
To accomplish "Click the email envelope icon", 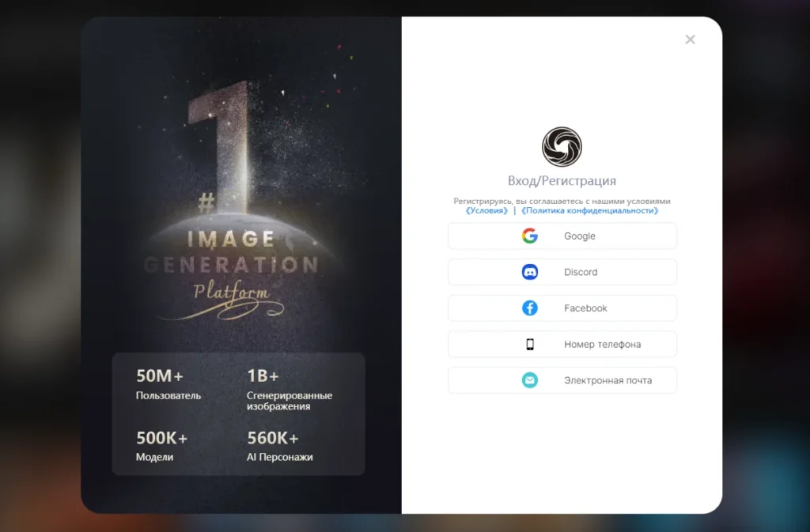I will coord(529,380).
